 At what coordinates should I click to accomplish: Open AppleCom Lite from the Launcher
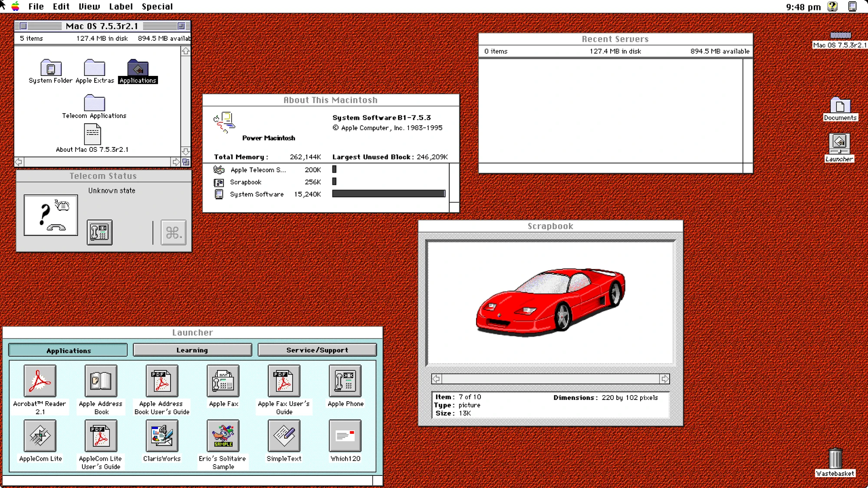point(39,436)
